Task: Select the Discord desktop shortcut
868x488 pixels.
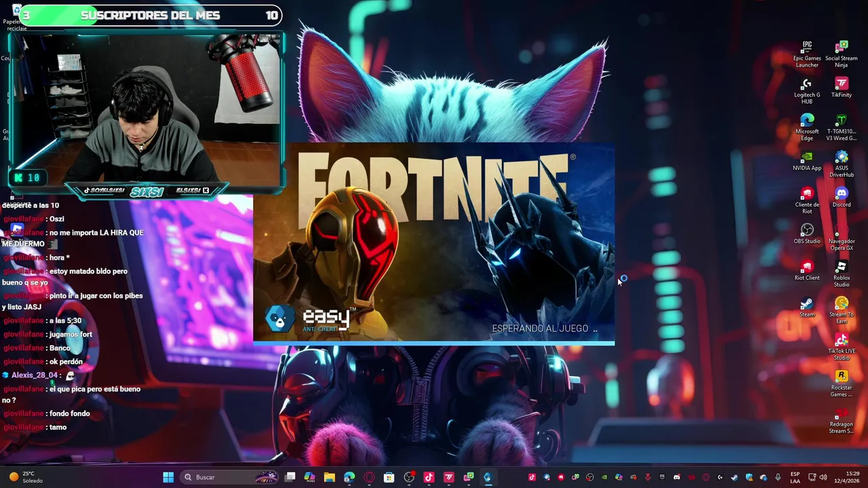Action: tap(842, 197)
